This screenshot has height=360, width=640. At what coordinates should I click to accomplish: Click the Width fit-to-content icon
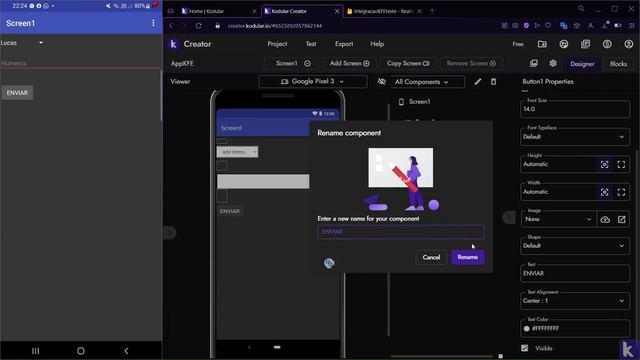[604, 192]
